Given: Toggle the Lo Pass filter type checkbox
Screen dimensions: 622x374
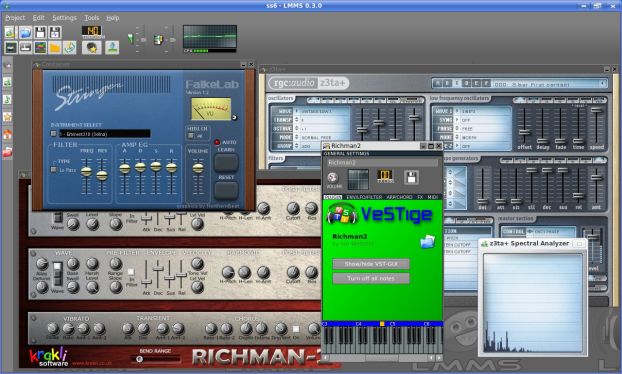Looking at the screenshot, I should click(x=54, y=170).
